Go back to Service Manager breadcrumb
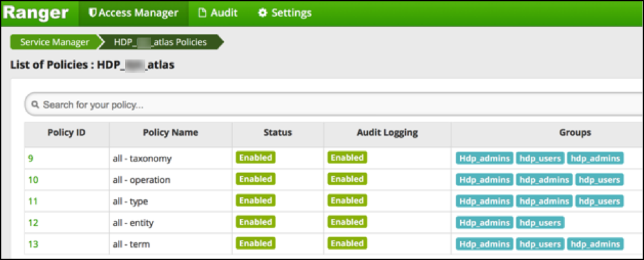The image size is (644, 260). 54,42
